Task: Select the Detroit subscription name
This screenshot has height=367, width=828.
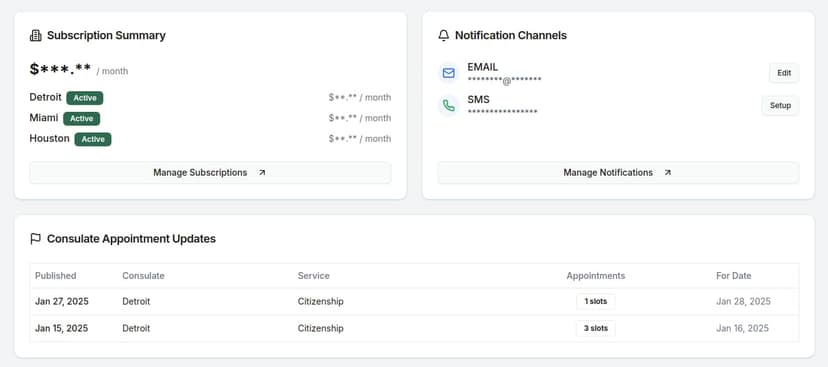Action: [45, 98]
